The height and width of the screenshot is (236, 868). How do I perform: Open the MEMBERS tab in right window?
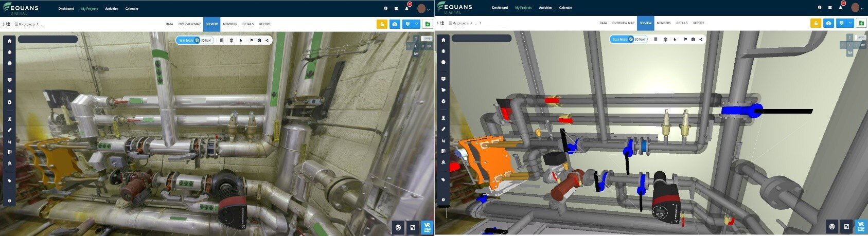tap(663, 23)
